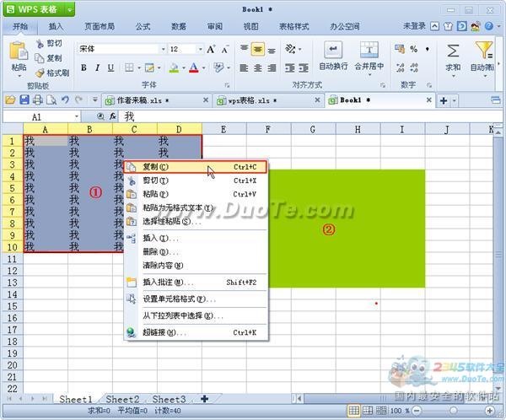This screenshot has width=506, height=420.
Task: Click the Copy (复制) icon in ribbon
Action: tap(40, 58)
